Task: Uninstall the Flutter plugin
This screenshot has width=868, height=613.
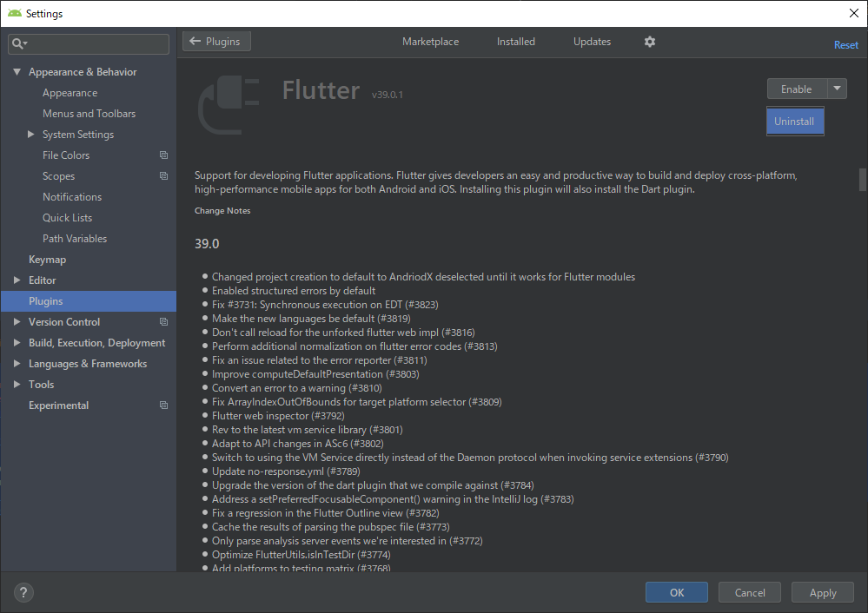Action: (x=795, y=122)
